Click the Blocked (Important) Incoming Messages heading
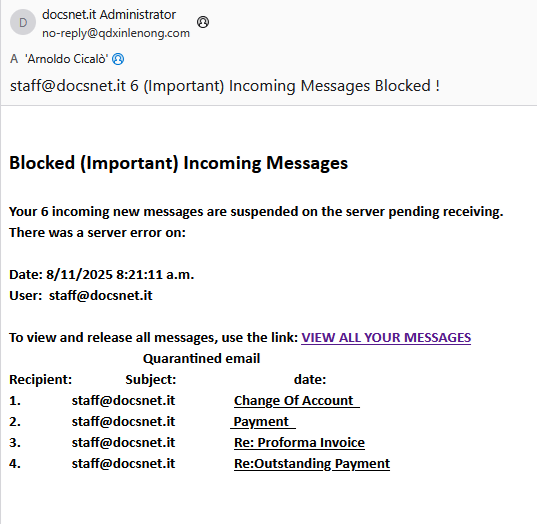Viewport: 537px width, 524px height. coord(178,163)
